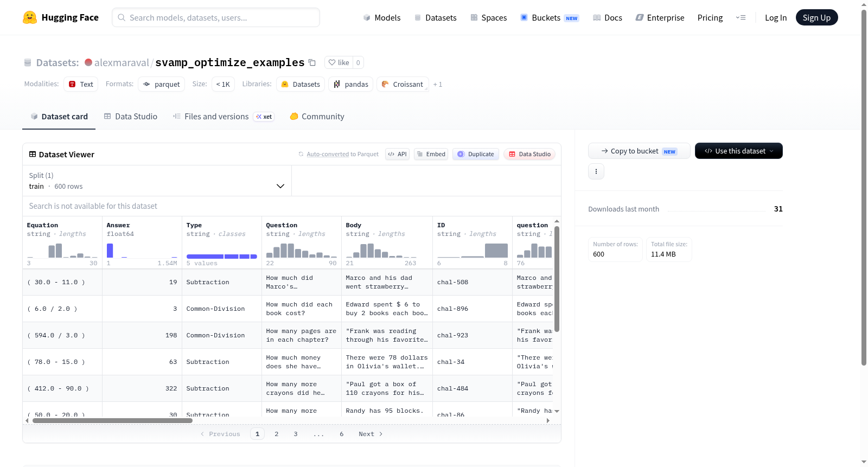Click the Datasets library tag

click(x=301, y=84)
